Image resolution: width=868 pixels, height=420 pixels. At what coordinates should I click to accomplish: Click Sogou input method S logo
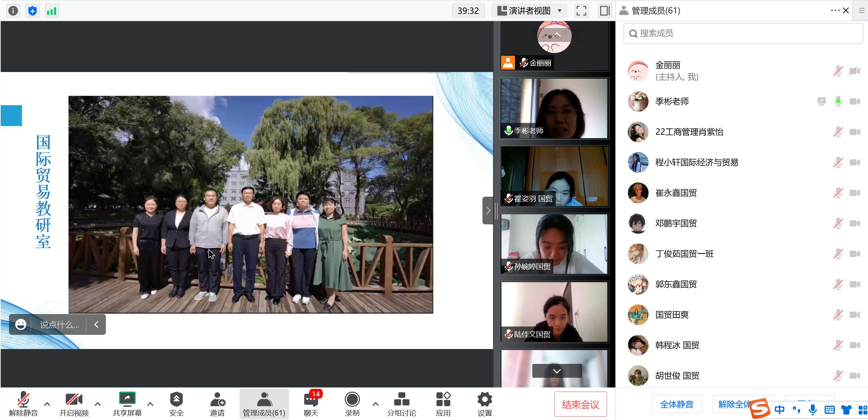click(760, 409)
